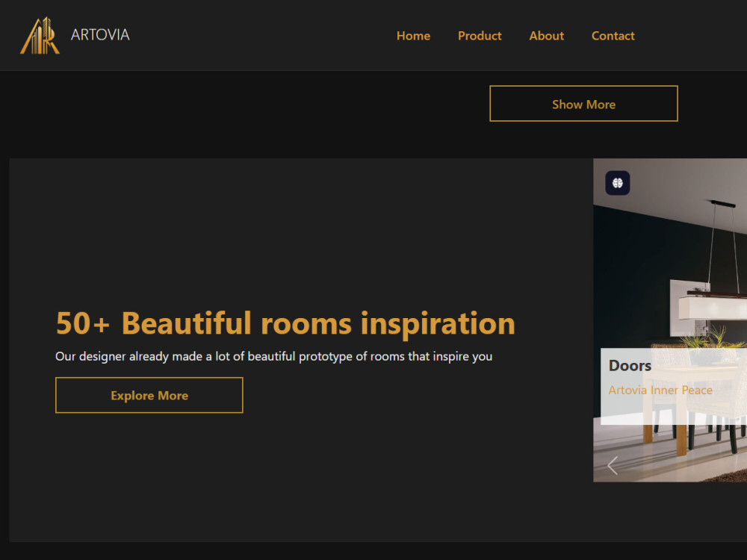
Task: Click the Explore More button
Action: pyautogui.click(x=149, y=395)
